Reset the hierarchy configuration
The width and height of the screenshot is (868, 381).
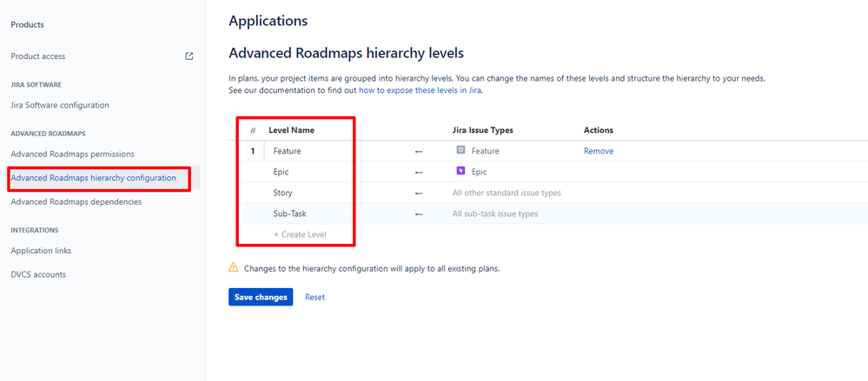(315, 297)
